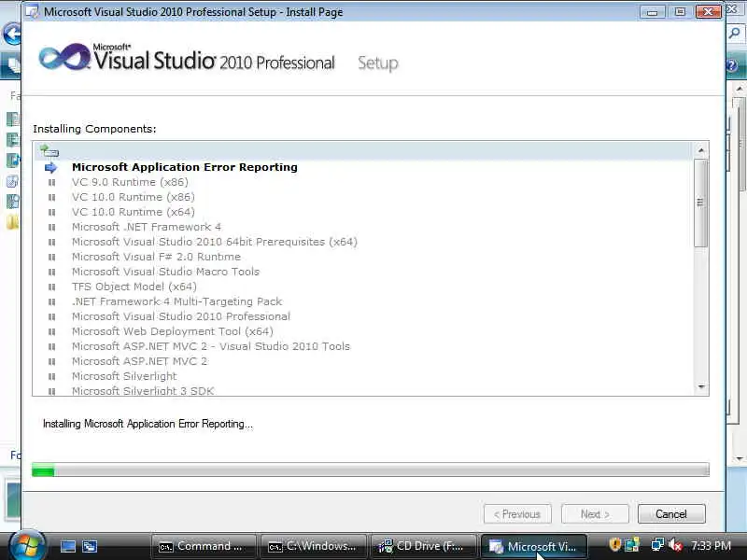Click pause icon beside Visual F# 2.0 Runtime
The width and height of the screenshot is (747, 560).
[52, 258]
